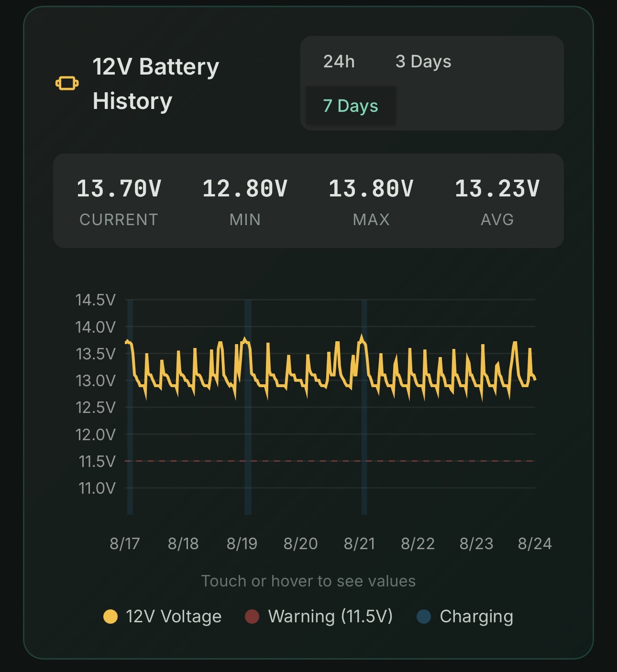Toggle the Warning (11.5V) legend item
617x672 pixels.
(319, 617)
